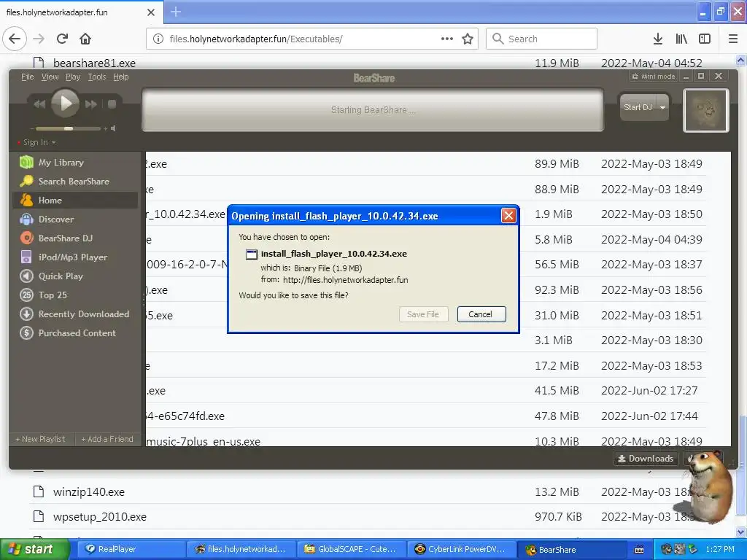
Task: Switch to BearShare taskbar item
Action: [x=570, y=550]
